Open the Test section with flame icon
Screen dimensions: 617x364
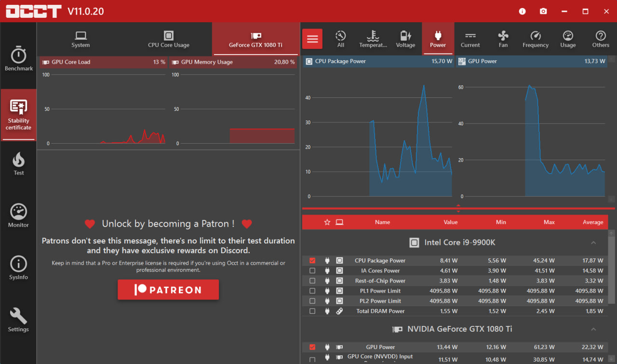[19, 163]
